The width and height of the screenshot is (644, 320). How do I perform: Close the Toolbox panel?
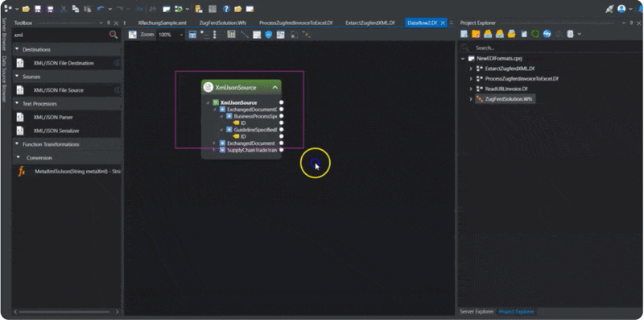[x=116, y=23]
